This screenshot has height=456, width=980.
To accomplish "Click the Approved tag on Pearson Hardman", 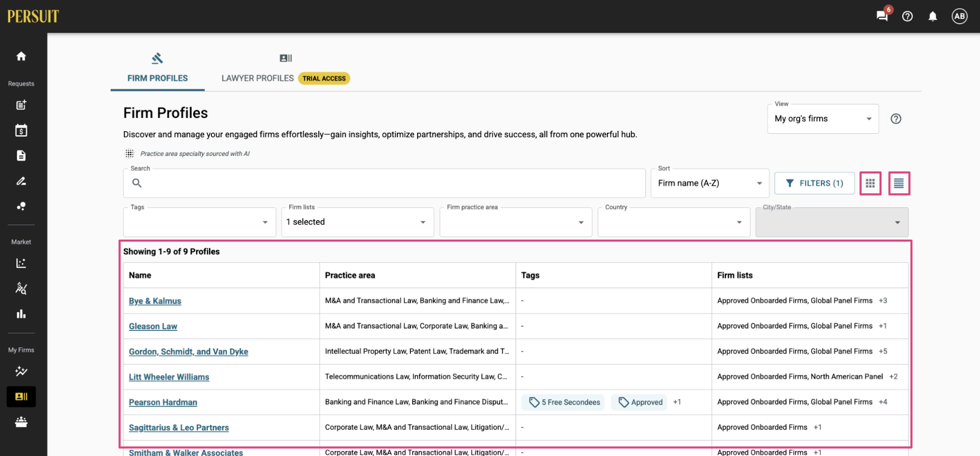I will (x=640, y=402).
